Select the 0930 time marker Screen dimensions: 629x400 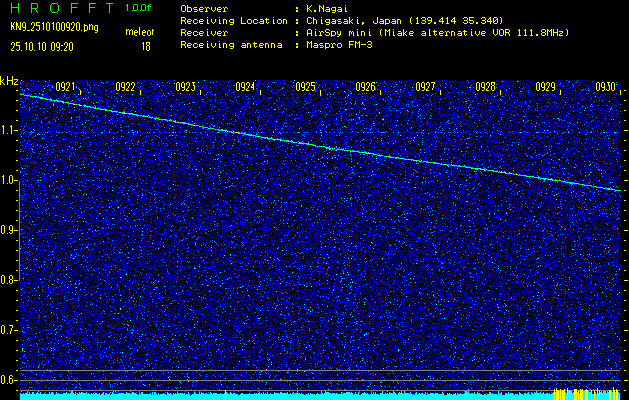605,87
